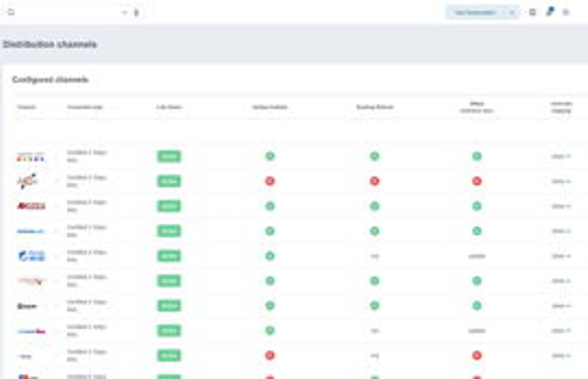Click the first green circle in the first row
Image resolution: width=588 pixels, height=379 pixels.
pyautogui.click(x=270, y=156)
